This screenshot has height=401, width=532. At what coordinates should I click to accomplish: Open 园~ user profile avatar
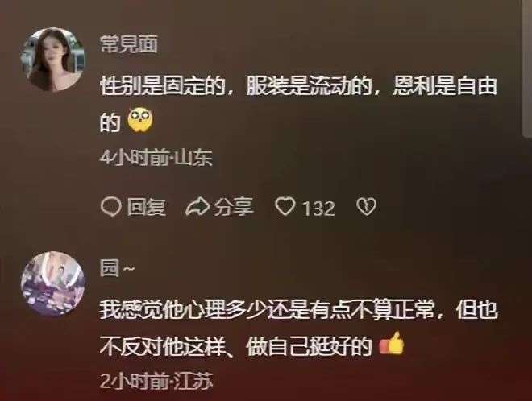click(53, 283)
